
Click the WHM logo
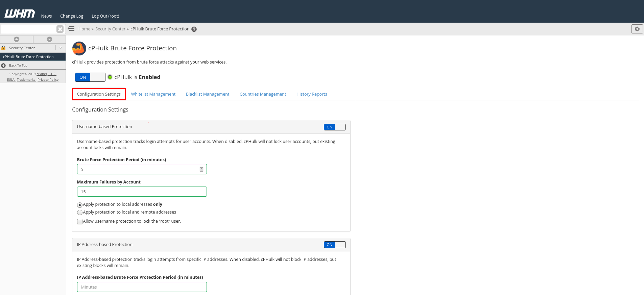click(20, 14)
